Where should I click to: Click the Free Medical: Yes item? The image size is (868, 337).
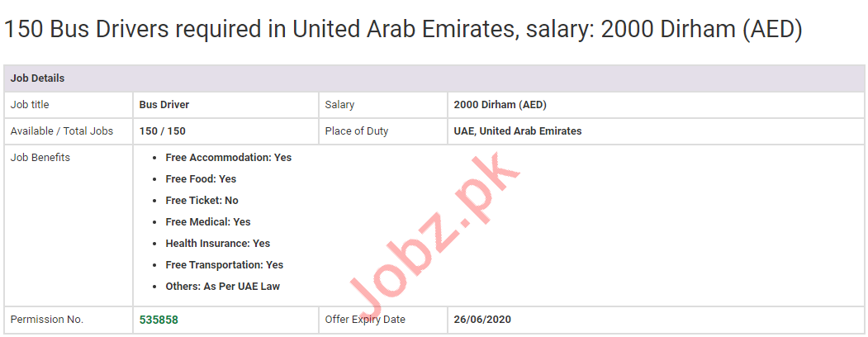tap(208, 222)
